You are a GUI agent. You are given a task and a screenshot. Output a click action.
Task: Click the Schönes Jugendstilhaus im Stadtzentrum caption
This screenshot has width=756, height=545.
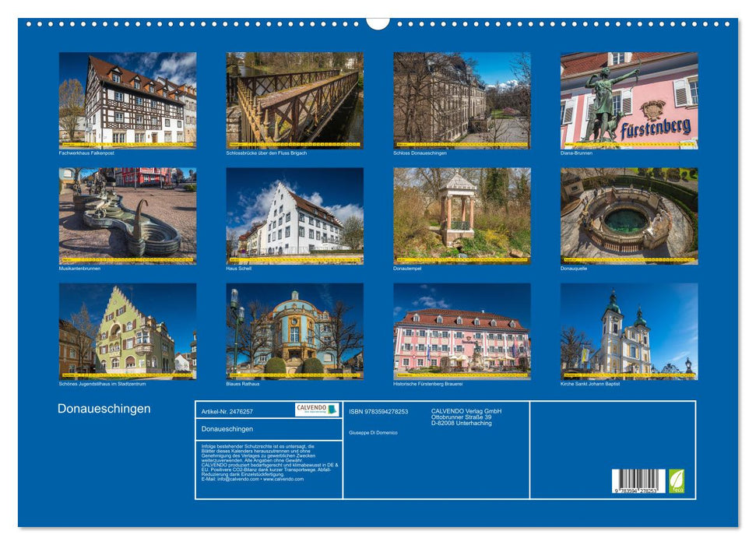click(x=102, y=384)
